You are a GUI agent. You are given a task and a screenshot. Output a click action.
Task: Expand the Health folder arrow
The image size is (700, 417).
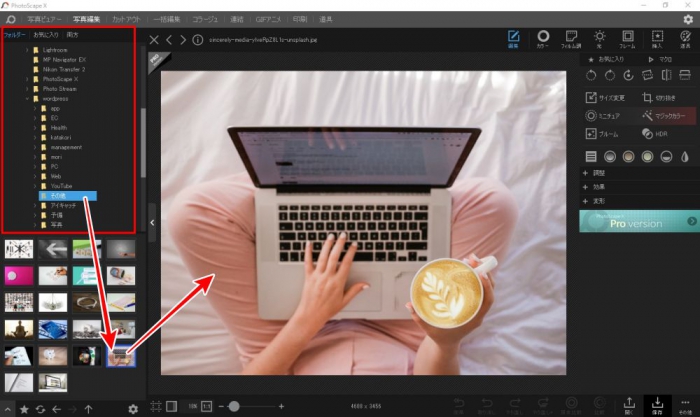[35, 128]
